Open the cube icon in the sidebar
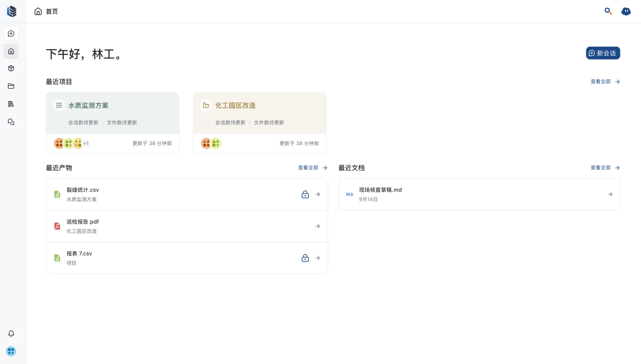The height and width of the screenshot is (364, 641). point(11,68)
